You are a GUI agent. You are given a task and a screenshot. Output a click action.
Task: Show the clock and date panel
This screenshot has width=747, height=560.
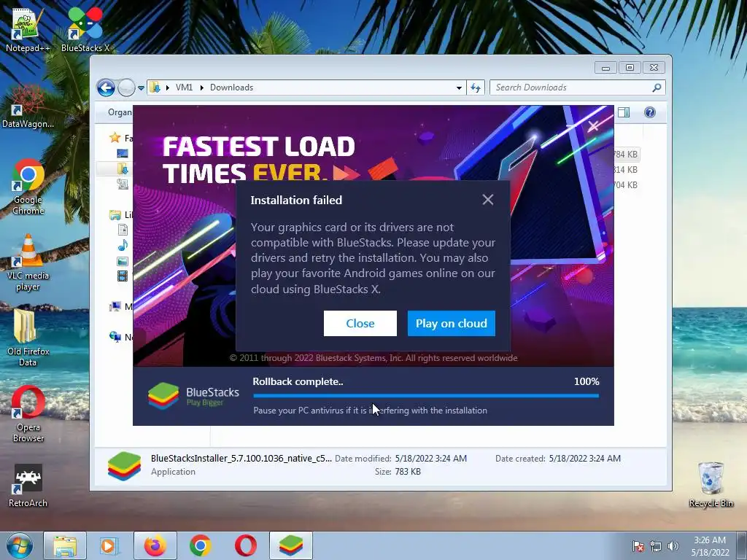(710, 546)
